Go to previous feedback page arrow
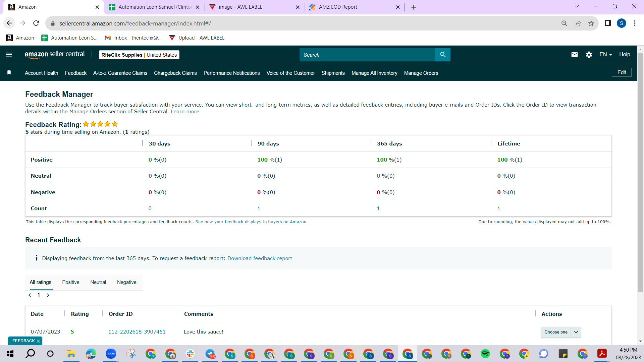The height and width of the screenshot is (362, 644). click(30, 295)
